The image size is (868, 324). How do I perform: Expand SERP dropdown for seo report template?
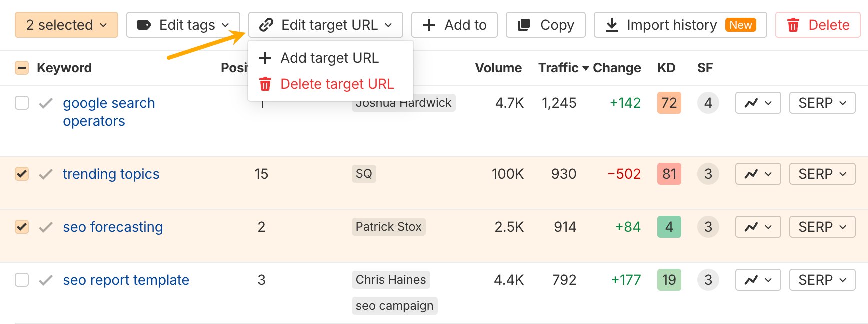[x=822, y=280]
